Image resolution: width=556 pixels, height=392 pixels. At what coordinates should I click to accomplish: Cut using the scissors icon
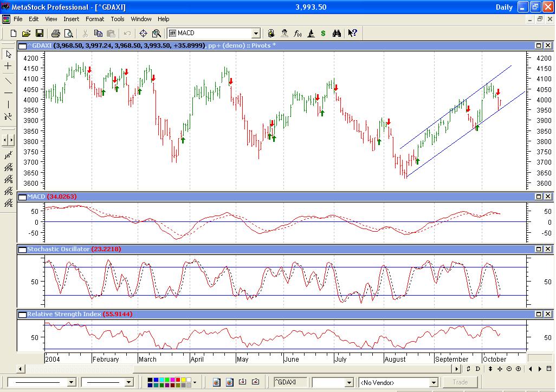pos(85,34)
